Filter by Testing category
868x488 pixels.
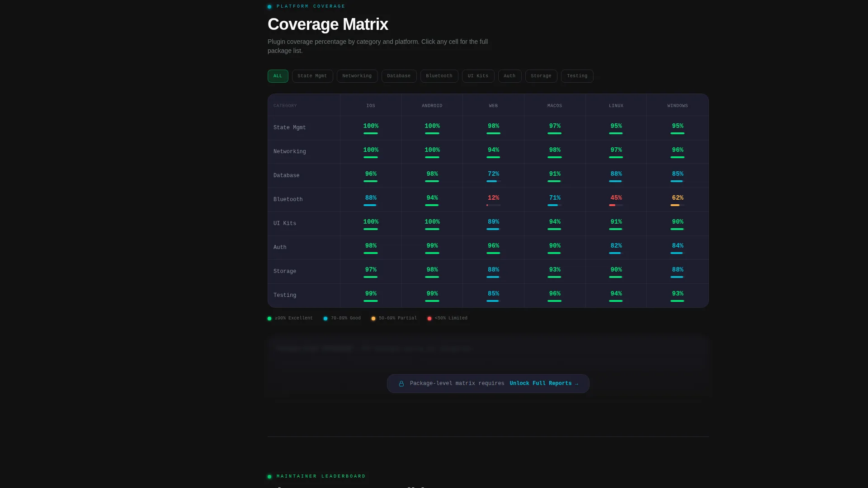pos(577,76)
